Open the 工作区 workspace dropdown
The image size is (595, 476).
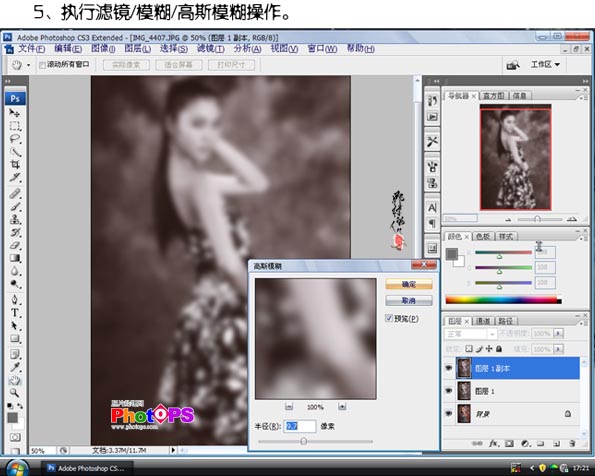click(545, 65)
